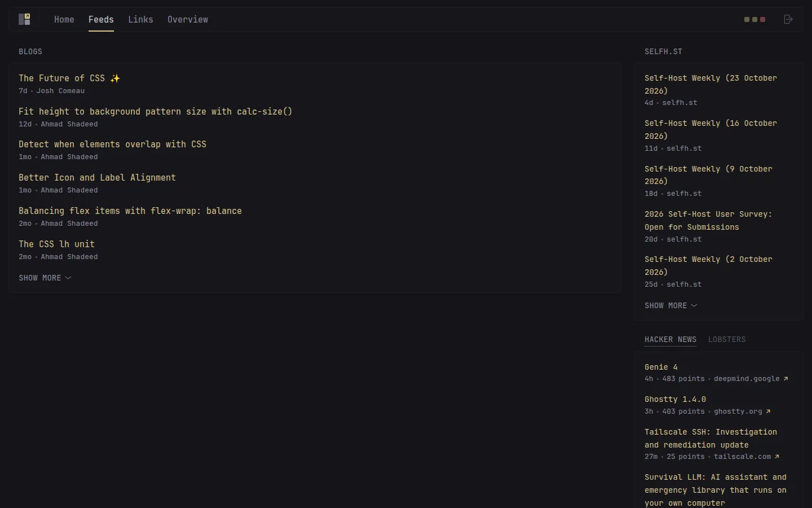Read "The CSS lh unit" post
Screen dimensions: 812x508
[x=56, y=244]
